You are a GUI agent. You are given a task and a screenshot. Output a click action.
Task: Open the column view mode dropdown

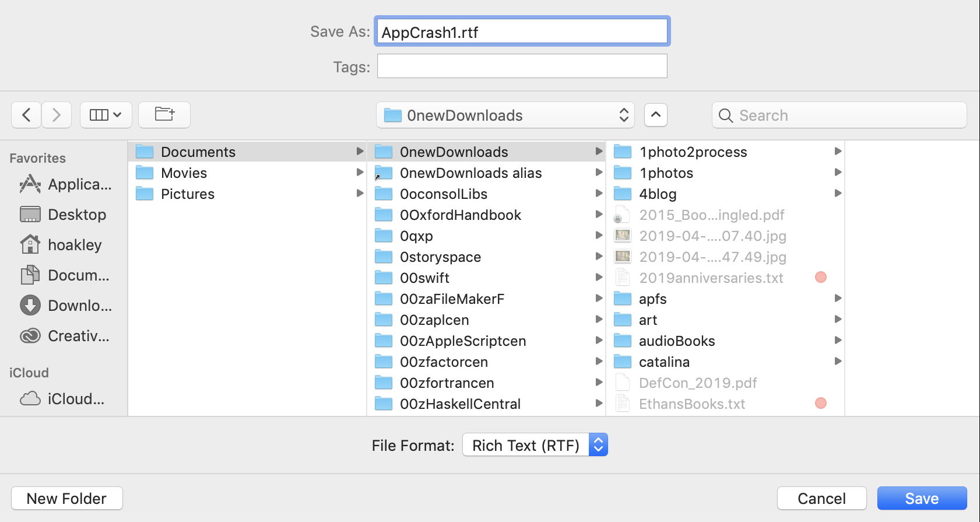[106, 115]
